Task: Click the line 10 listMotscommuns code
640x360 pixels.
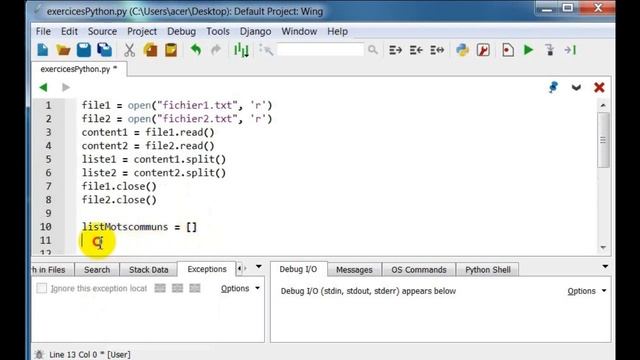Action: pyautogui.click(x=139, y=227)
